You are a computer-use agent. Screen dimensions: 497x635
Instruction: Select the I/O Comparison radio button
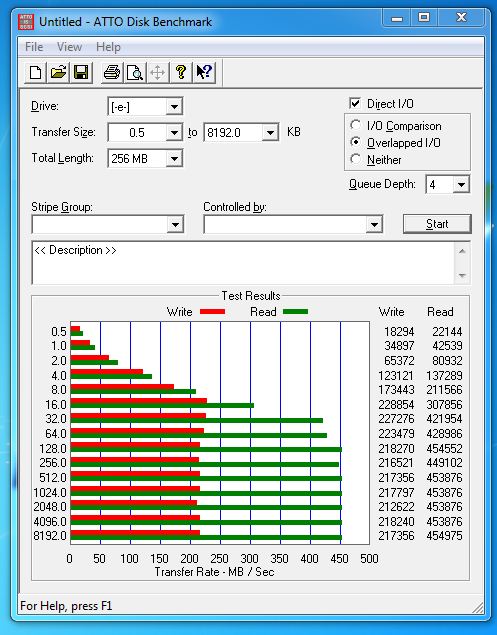tap(355, 125)
